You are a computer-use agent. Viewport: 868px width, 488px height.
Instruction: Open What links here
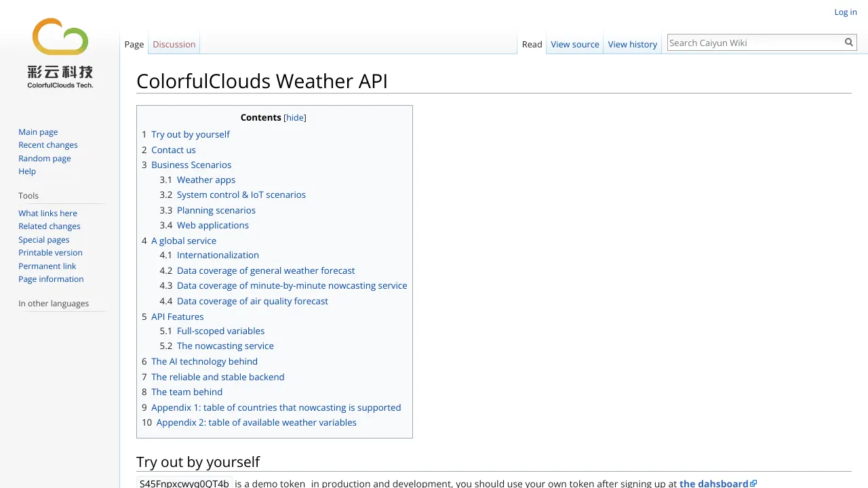47,213
